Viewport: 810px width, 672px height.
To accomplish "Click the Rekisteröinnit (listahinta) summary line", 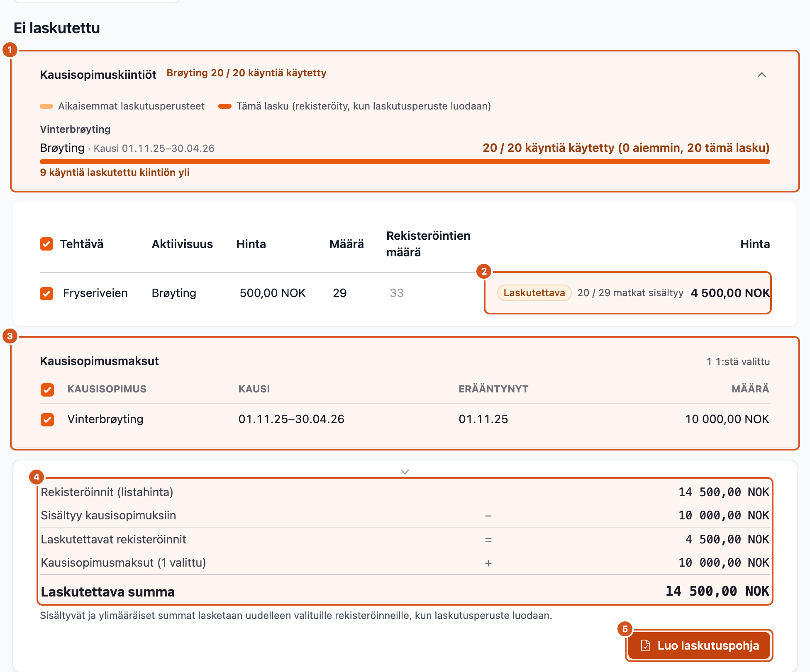I will click(405, 492).
